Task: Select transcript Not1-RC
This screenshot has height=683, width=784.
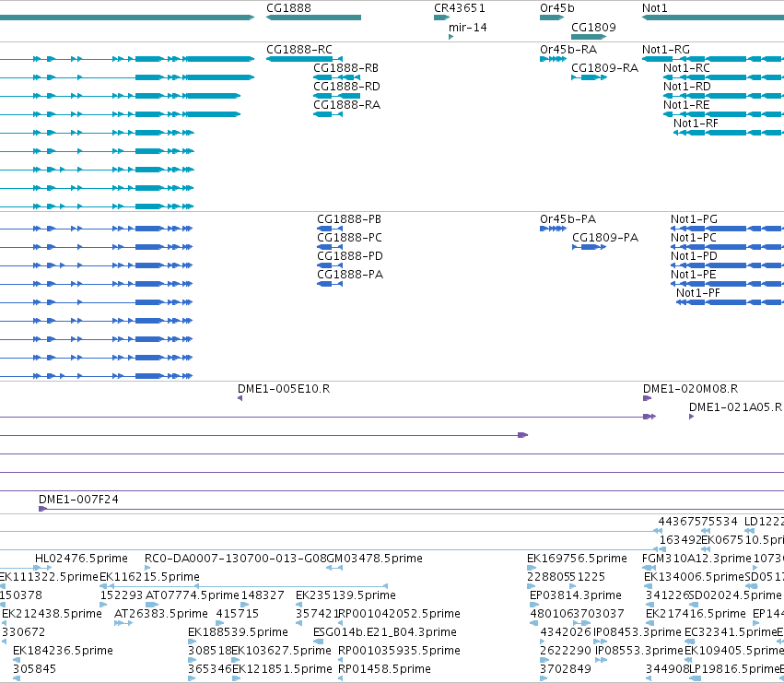Action: click(723, 77)
